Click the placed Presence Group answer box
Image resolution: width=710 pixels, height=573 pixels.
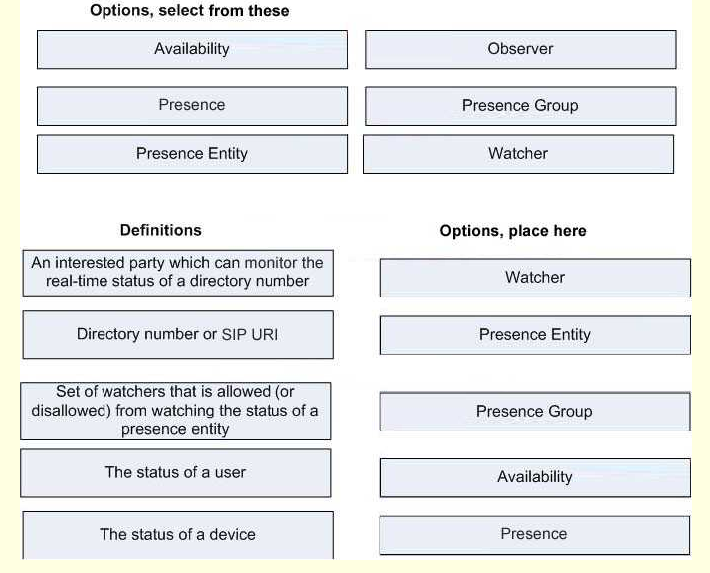pyautogui.click(x=535, y=411)
